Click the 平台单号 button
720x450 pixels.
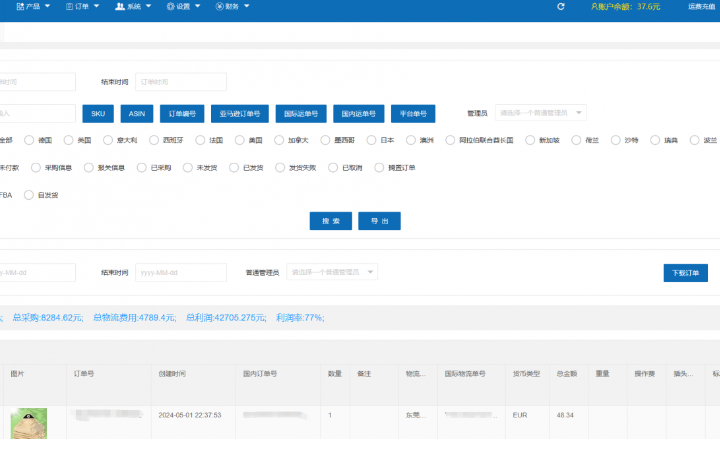(413, 113)
